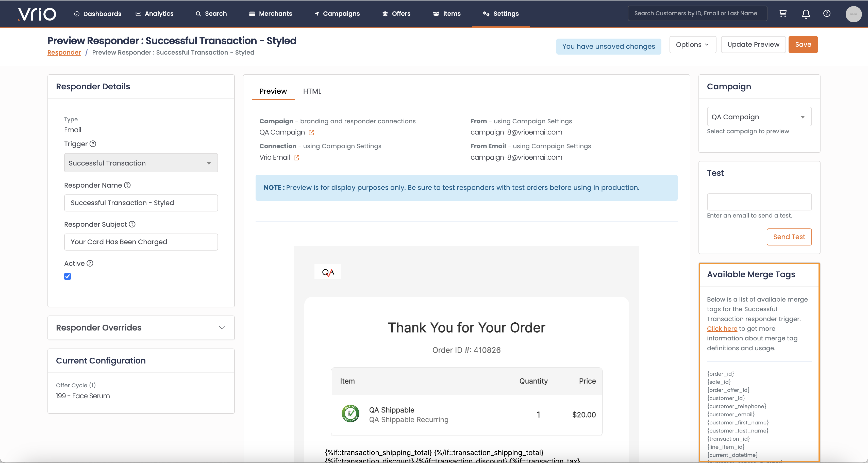Click the Responder Subject help icon
Image resolution: width=868 pixels, height=463 pixels.
(132, 224)
